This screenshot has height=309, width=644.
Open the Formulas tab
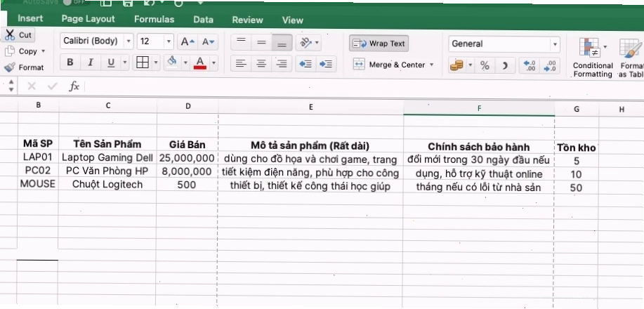click(x=154, y=20)
